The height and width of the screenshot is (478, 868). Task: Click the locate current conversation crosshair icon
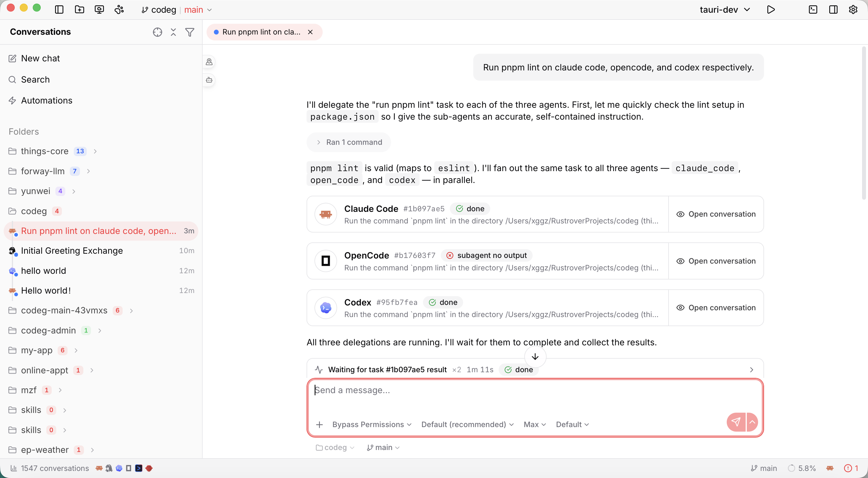click(x=157, y=32)
